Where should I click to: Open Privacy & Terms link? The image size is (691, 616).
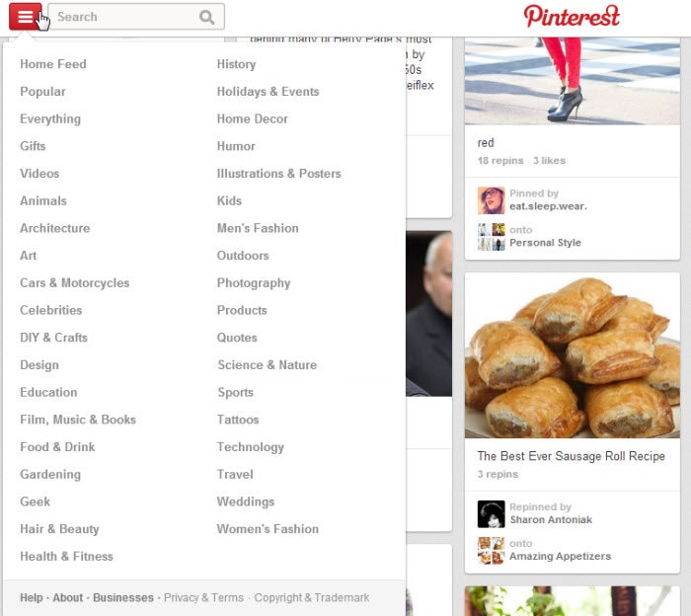[x=203, y=598]
